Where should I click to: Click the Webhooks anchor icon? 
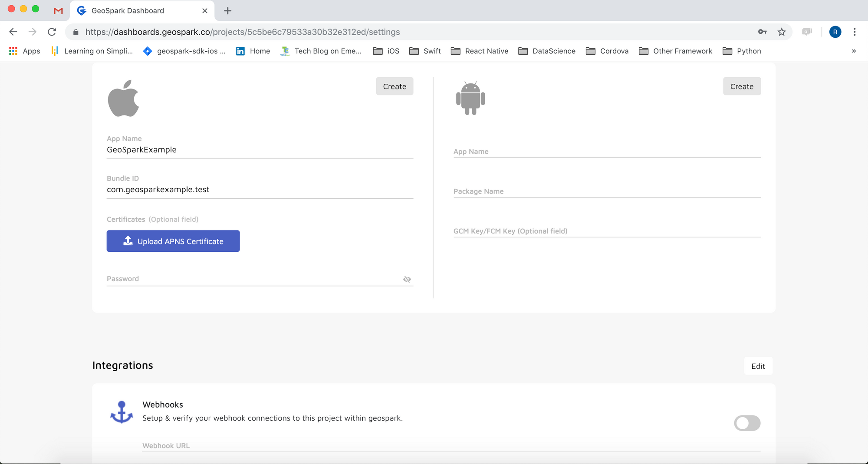click(122, 412)
